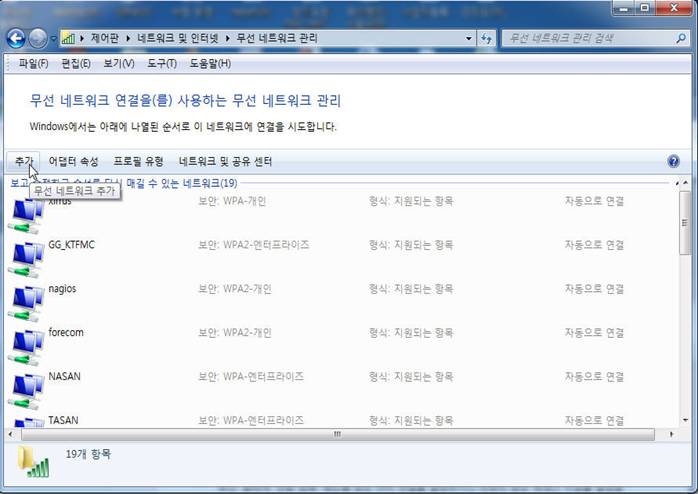This screenshot has width=698, height=494.
Task: Open the 파일(F) menu
Action: click(33, 63)
